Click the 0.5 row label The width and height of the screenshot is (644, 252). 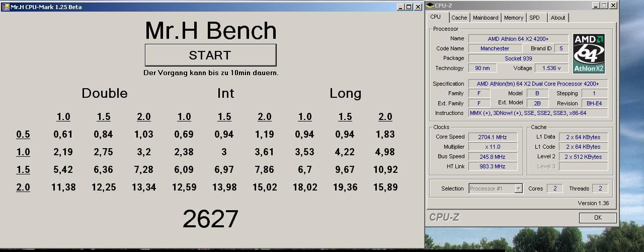(x=23, y=135)
